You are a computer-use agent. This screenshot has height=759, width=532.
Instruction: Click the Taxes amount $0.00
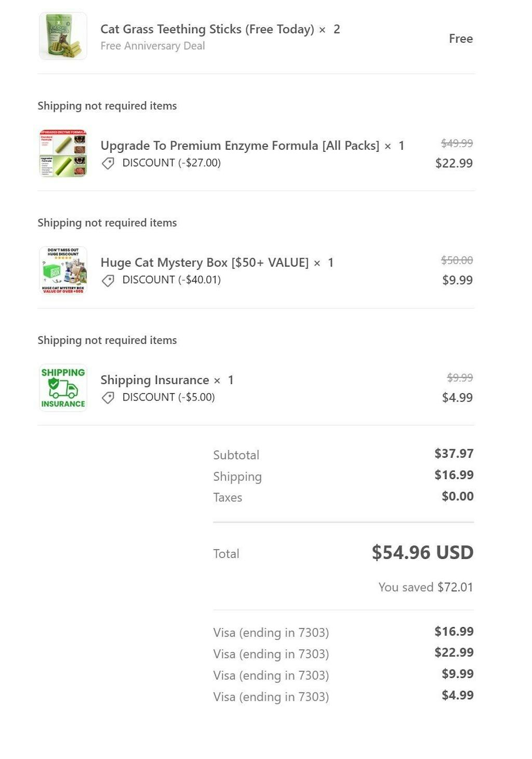(x=457, y=496)
